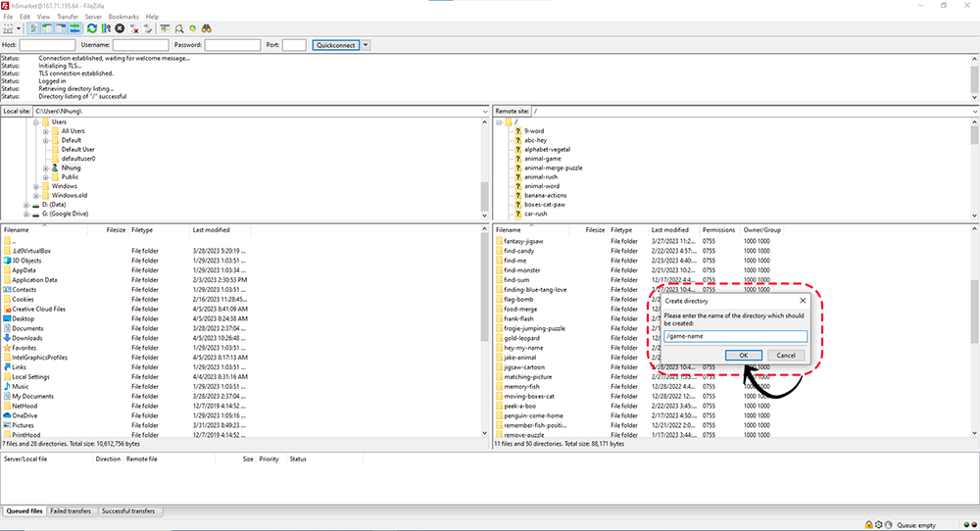Expand the Nhung folder in local tree

tap(46, 168)
